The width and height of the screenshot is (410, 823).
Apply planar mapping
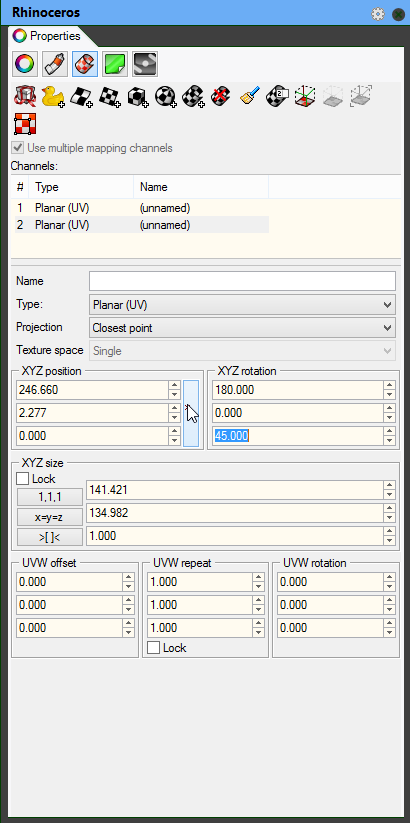[x=109, y=97]
